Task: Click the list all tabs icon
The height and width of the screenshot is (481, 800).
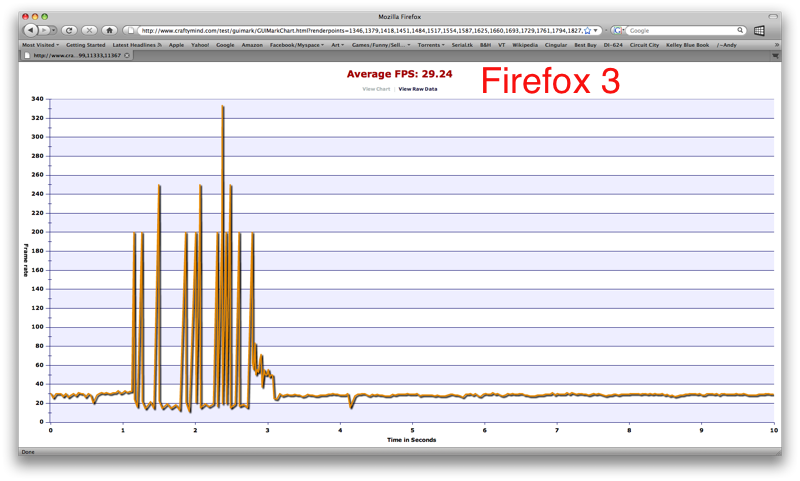Action: (776, 56)
